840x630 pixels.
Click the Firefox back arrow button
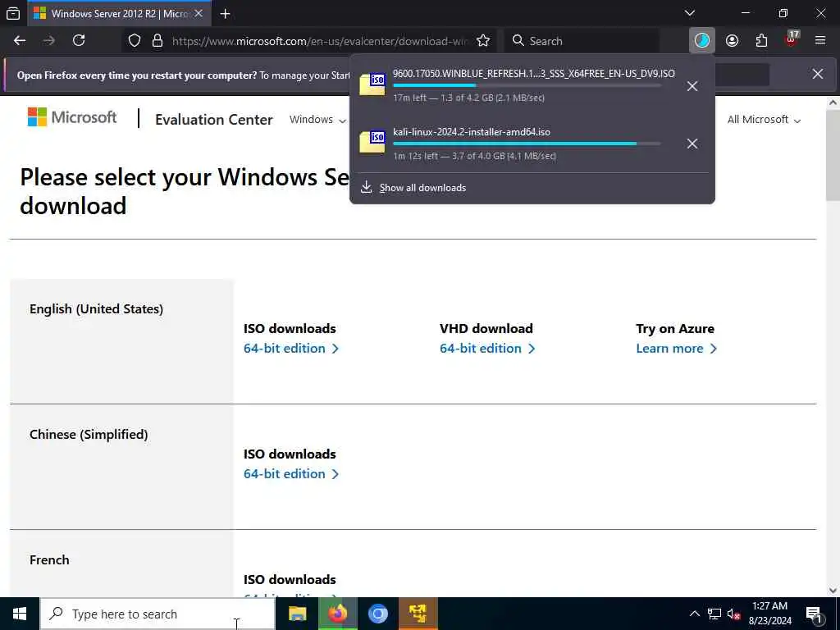tap(20, 41)
